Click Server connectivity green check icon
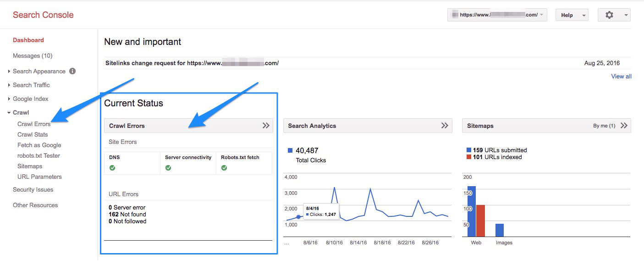 (x=168, y=168)
